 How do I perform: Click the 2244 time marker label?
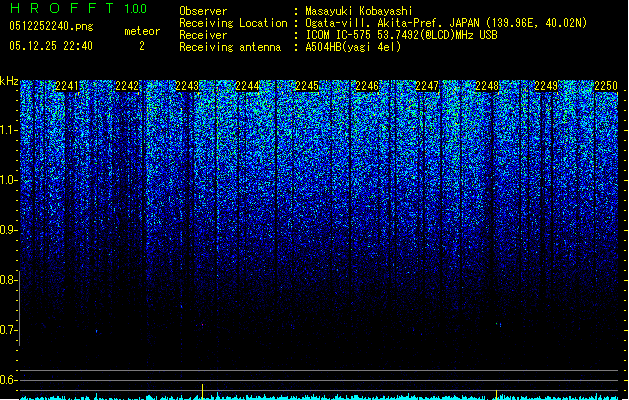coord(247,86)
